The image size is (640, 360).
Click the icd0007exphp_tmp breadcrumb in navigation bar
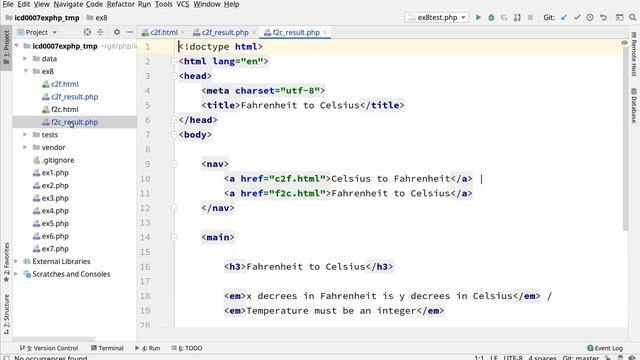[42, 18]
